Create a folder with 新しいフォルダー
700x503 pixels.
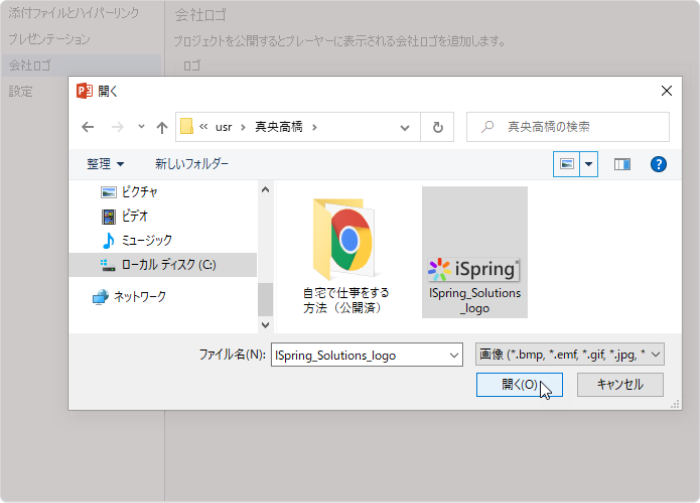(x=192, y=164)
